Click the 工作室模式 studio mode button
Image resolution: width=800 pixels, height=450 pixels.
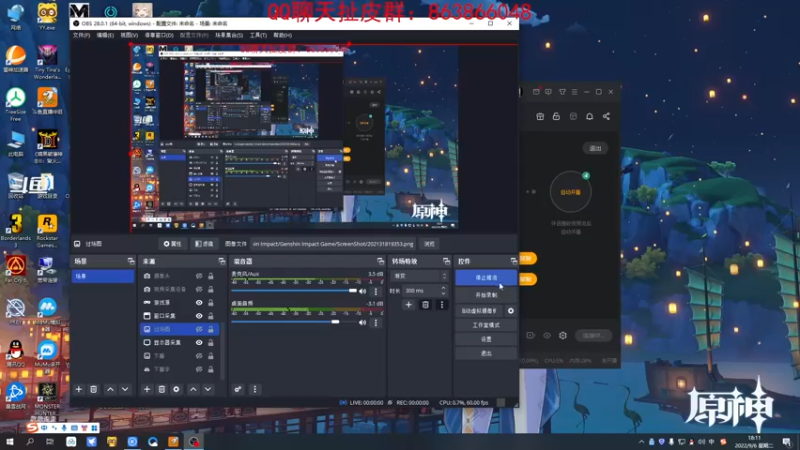[x=486, y=325]
